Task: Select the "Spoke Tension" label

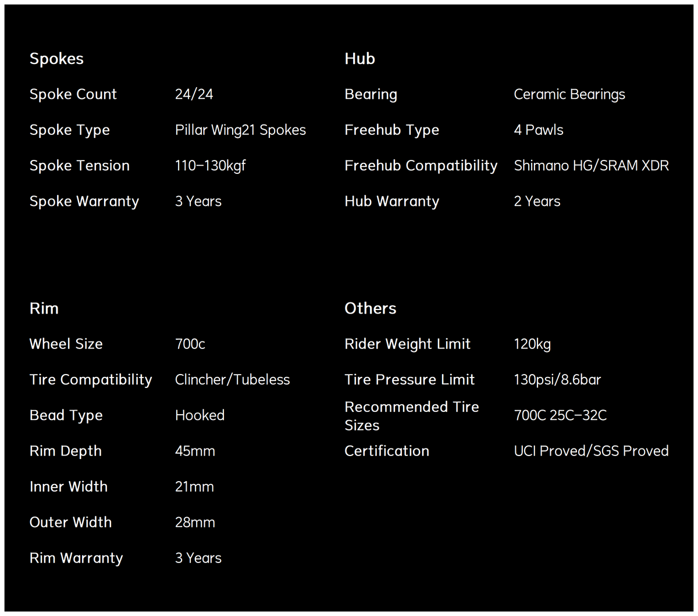Action: point(80,166)
